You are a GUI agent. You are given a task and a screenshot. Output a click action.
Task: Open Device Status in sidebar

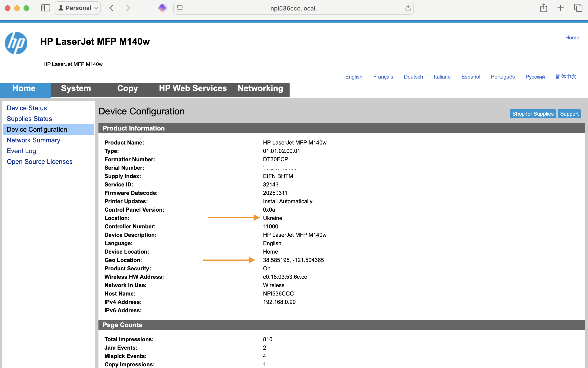pos(27,108)
